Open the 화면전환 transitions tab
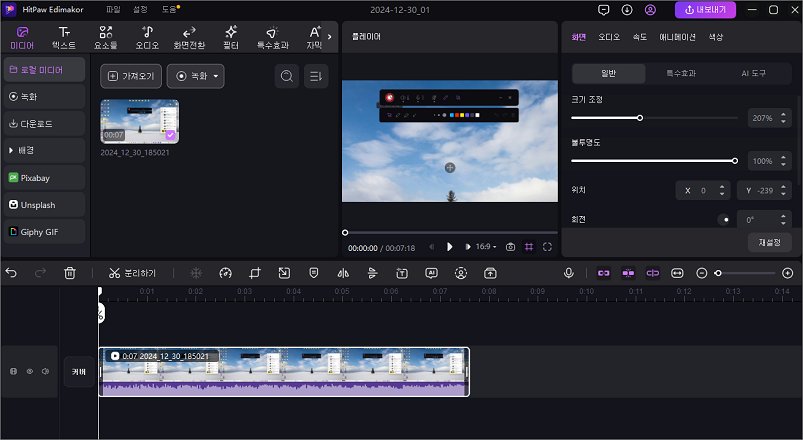 [x=189, y=38]
